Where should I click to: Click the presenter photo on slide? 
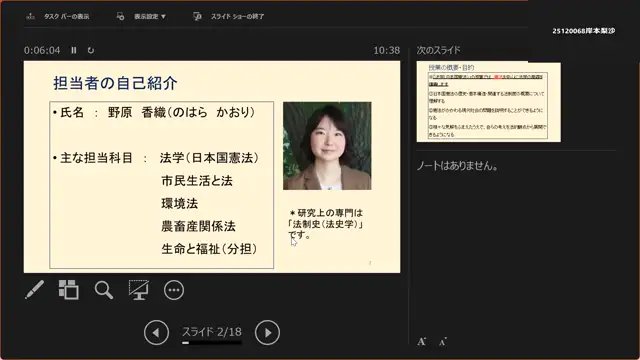(327, 146)
